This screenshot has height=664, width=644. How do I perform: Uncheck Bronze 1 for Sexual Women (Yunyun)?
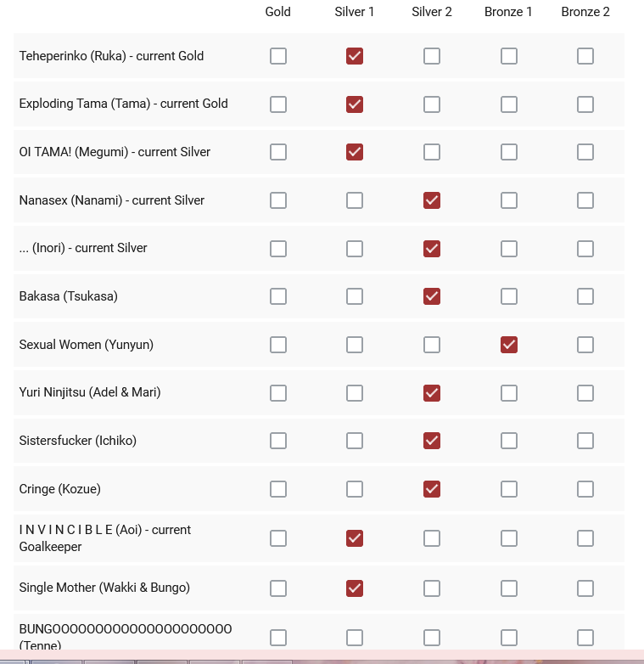508,345
